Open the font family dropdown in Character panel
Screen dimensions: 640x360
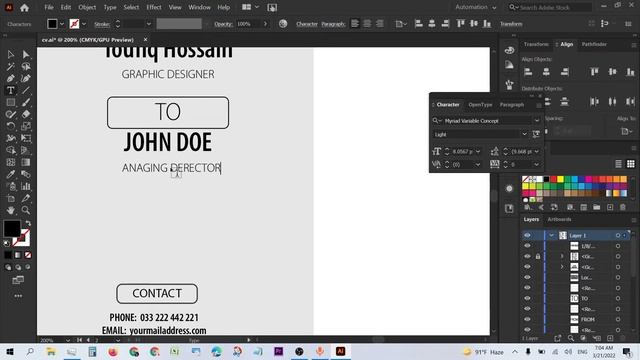(x=537, y=121)
